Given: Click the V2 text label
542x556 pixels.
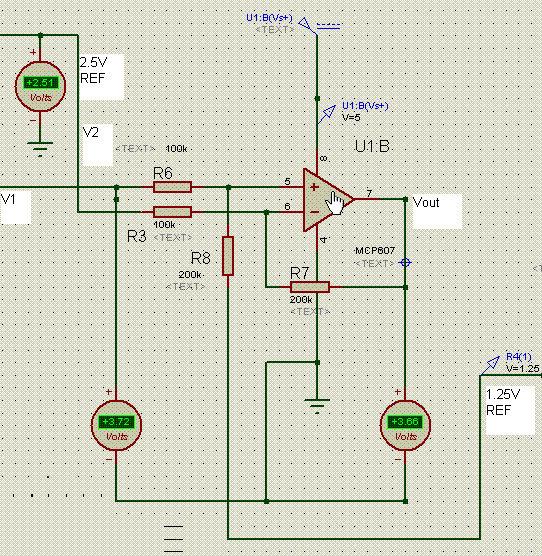Looking at the screenshot, I should tap(91, 133).
